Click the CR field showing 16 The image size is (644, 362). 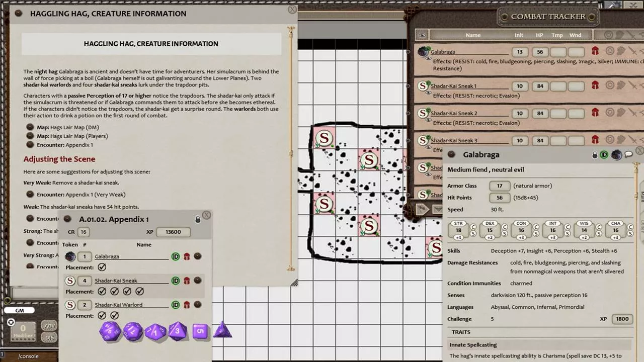point(84,232)
